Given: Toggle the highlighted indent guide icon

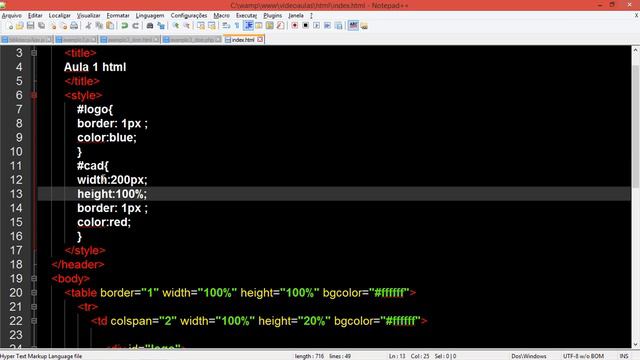Looking at the screenshot, I should click(x=248, y=26).
